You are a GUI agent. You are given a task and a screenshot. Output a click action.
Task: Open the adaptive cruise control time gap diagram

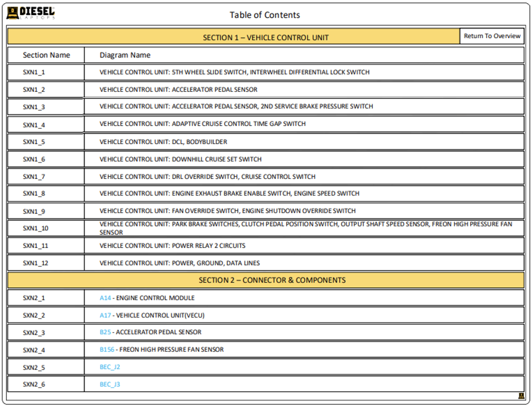click(202, 124)
